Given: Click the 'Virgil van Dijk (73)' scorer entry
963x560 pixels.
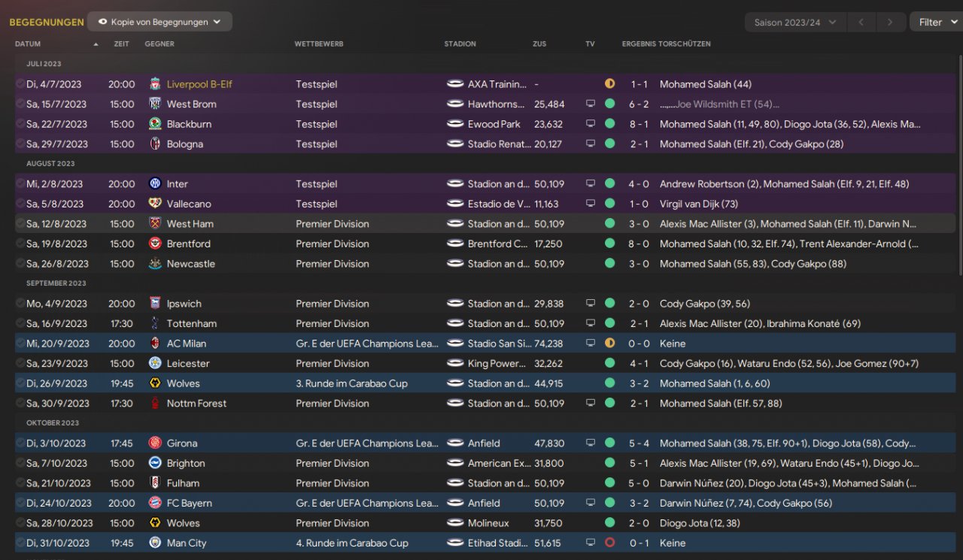Looking at the screenshot, I should (x=699, y=204).
